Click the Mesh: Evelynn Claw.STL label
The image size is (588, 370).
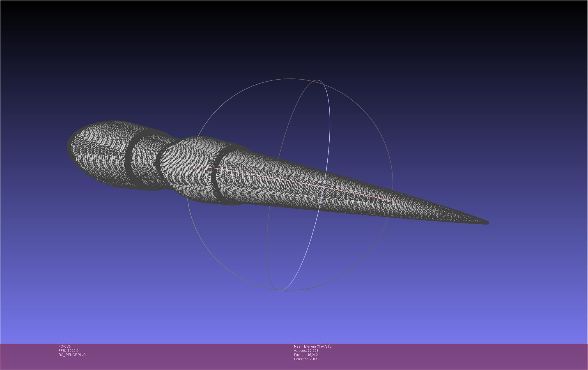(x=312, y=346)
